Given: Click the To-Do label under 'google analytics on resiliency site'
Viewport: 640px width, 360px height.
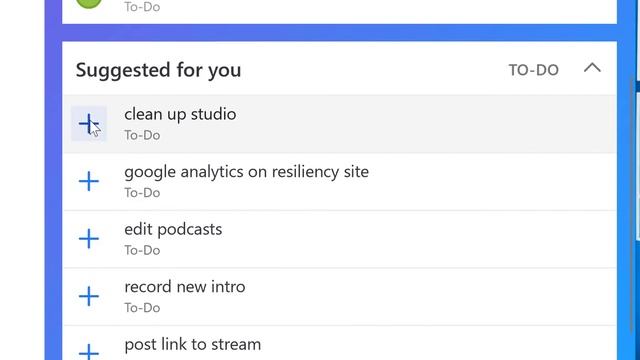Looking at the screenshot, I should (x=142, y=193).
